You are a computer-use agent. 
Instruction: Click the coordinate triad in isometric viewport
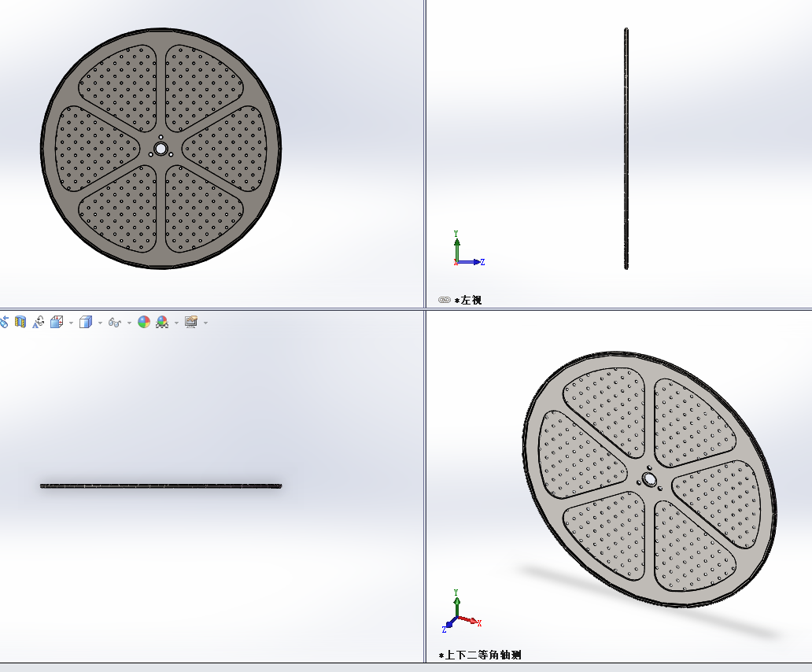(461, 611)
